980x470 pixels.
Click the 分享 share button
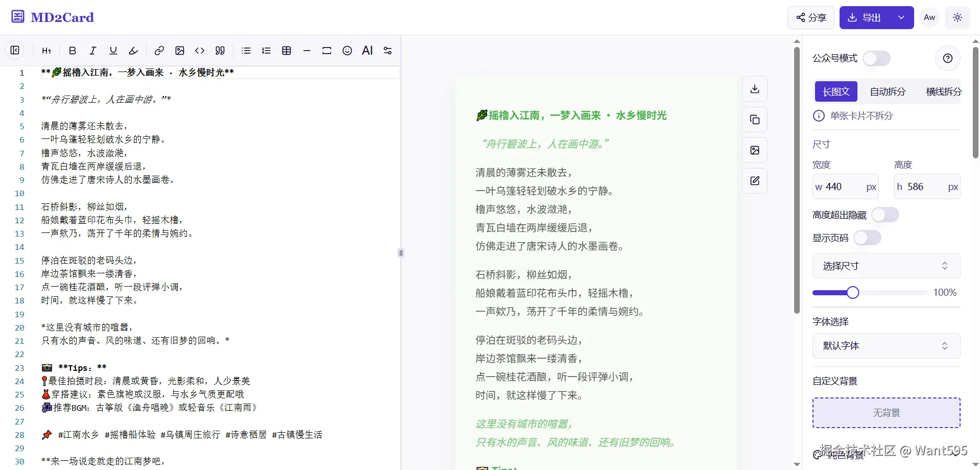pyautogui.click(x=811, y=17)
